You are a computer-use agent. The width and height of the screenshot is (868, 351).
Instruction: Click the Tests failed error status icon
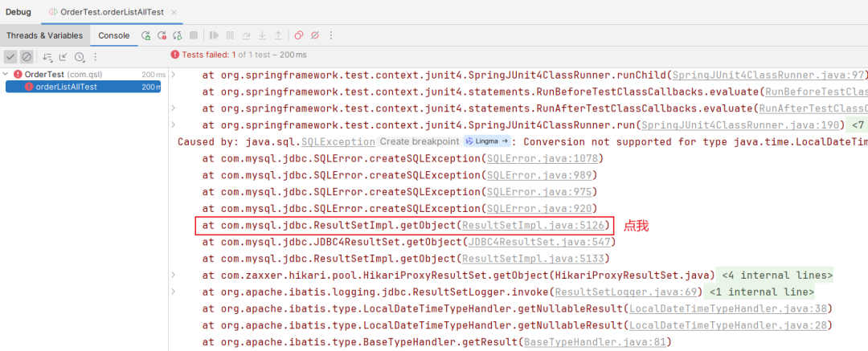click(x=175, y=55)
